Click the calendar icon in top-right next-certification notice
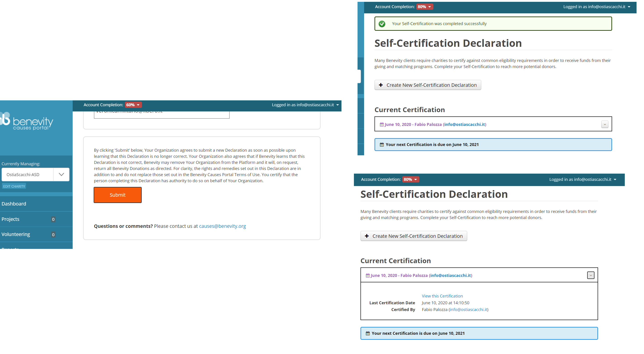 pos(382,145)
